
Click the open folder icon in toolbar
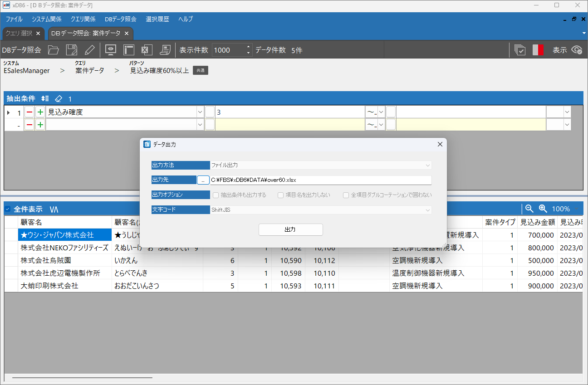click(x=54, y=50)
